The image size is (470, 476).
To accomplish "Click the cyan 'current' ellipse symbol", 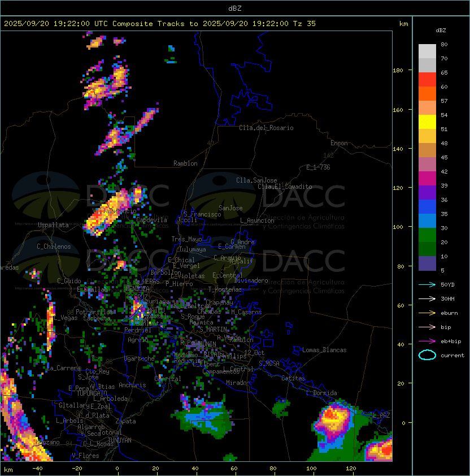I will (427, 355).
